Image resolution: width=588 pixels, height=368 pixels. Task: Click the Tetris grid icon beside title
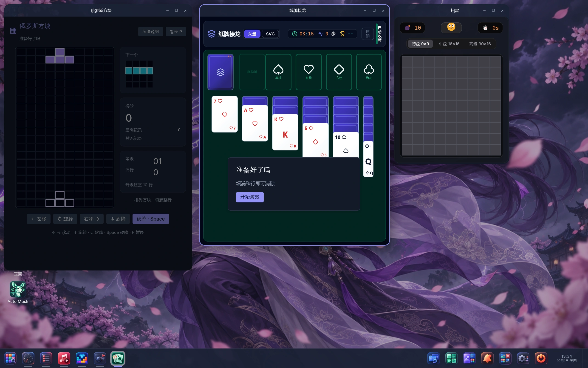(x=13, y=31)
